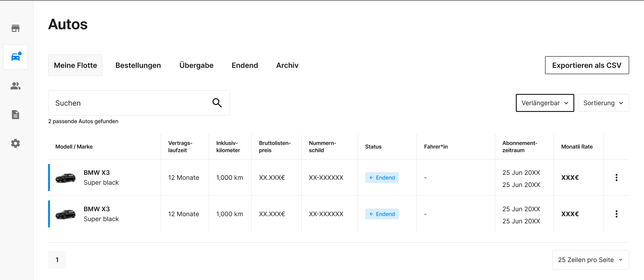The image size is (644, 280).
Task: Open the store icon in the sidebar
Action: click(x=16, y=28)
